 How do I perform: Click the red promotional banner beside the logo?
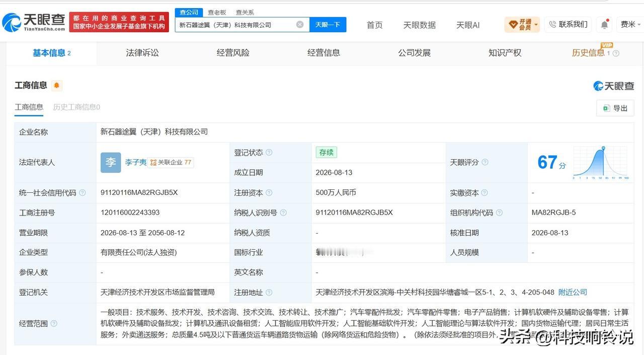(x=119, y=22)
